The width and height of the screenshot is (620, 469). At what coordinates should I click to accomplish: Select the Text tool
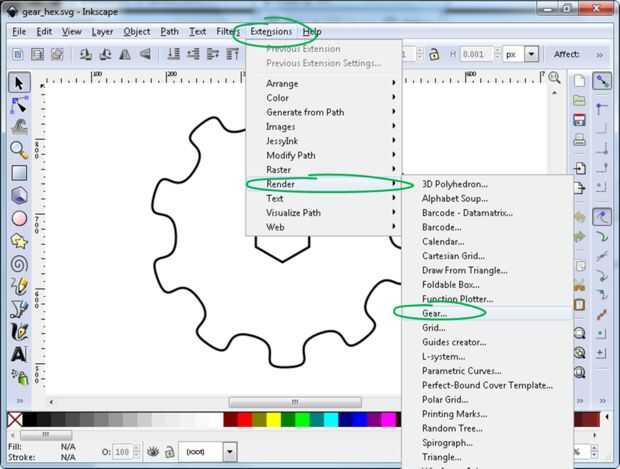pyautogui.click(x=19, y=354)
